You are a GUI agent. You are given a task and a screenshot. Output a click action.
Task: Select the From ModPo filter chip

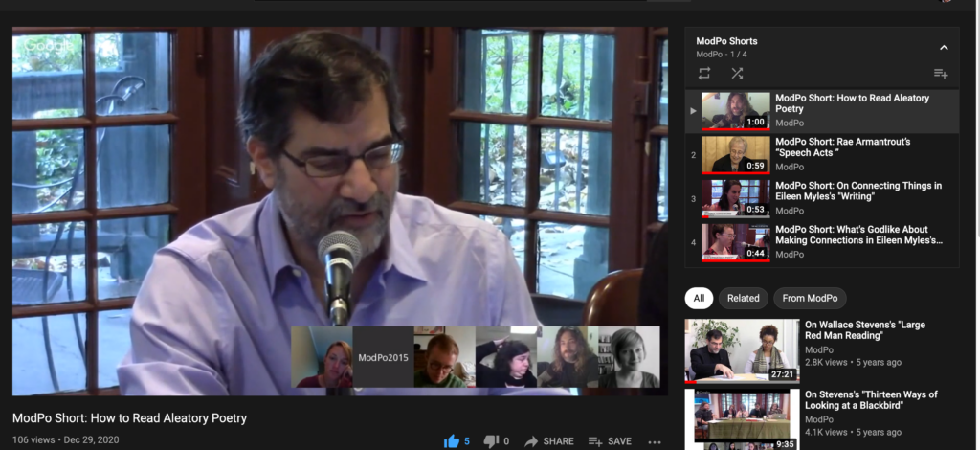point(810,298)
